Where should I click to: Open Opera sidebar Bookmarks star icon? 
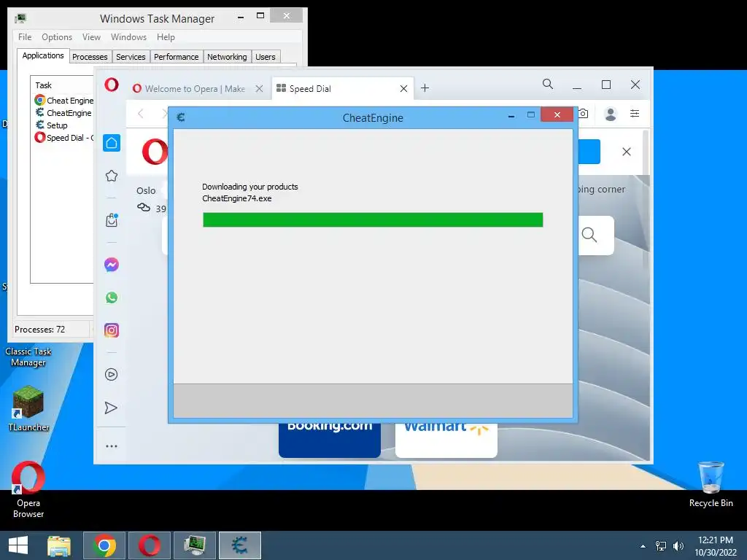tap(112, 176)
